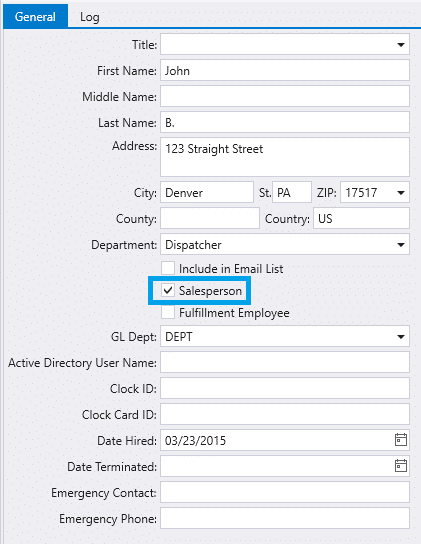Open the ZIP code dropdown arrow
The height and width of the screenshot is (544, 421).
click(x=401, y=193)
